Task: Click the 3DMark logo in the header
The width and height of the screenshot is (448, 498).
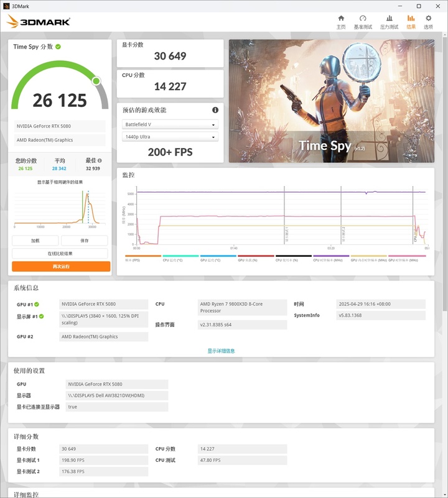Action: pyautogui.click(x=38, y=22)
